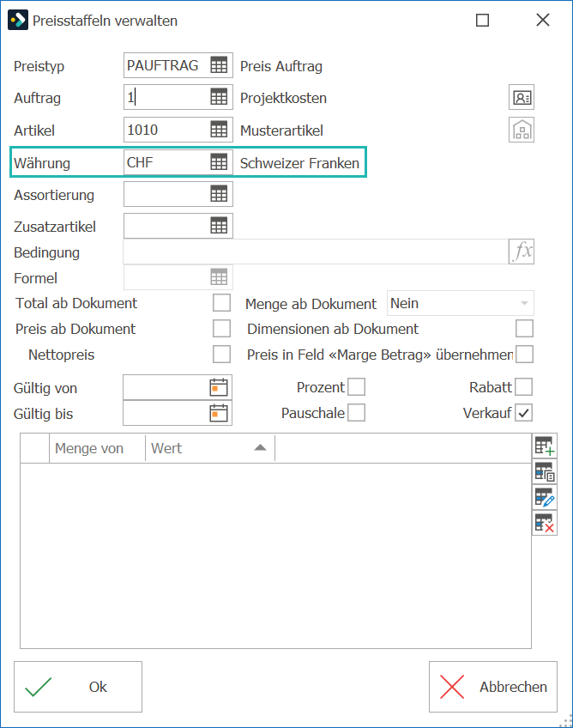Add a new price scale row

(544, 446)
